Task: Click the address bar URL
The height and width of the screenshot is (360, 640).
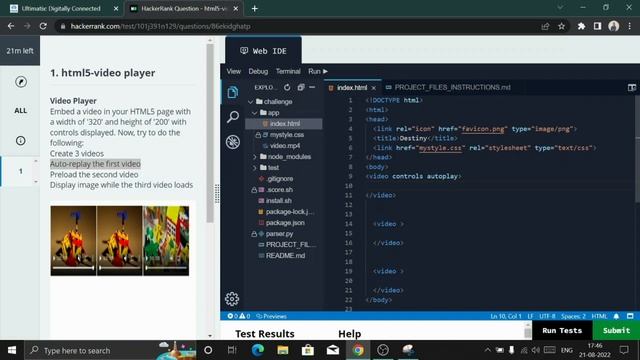Action: pyautogui.click(x=160, y=26)
